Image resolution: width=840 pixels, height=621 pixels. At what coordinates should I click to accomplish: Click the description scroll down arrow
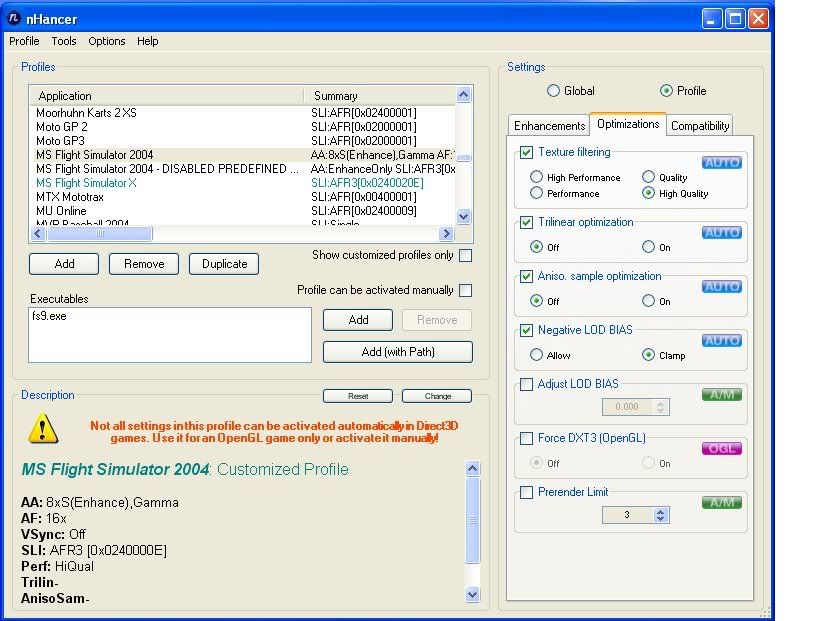click(x=472, y=594)
